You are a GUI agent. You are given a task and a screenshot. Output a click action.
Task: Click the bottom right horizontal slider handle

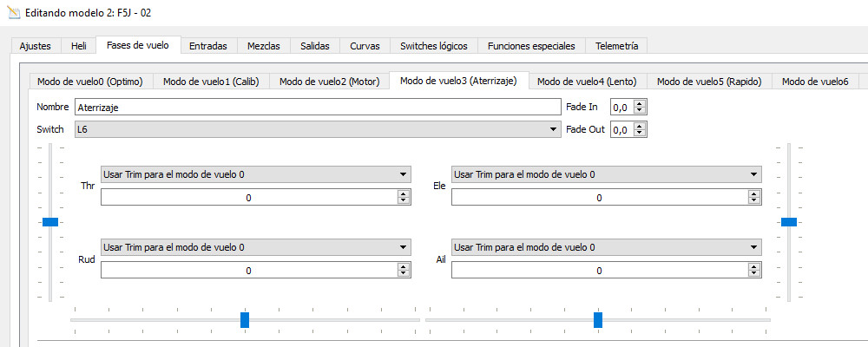pos(598,320)
